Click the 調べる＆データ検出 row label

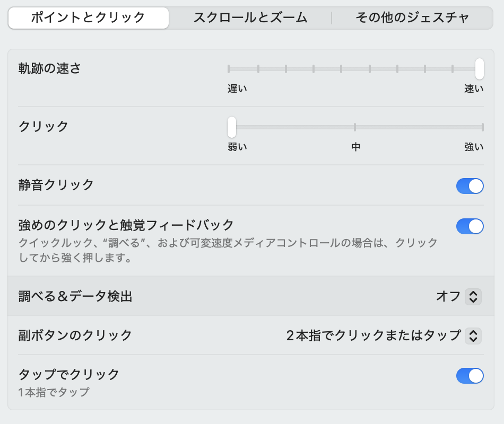coord(75,296)
